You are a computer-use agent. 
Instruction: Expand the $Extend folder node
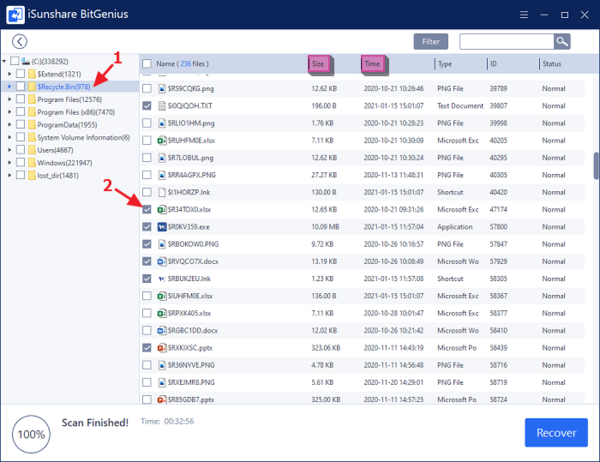[10, 74]
